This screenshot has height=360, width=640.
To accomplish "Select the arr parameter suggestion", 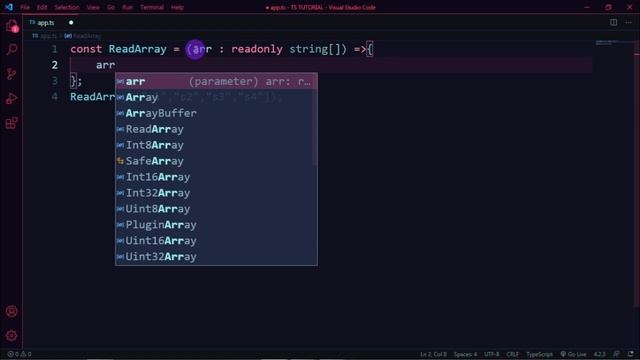I will [216, 81].
